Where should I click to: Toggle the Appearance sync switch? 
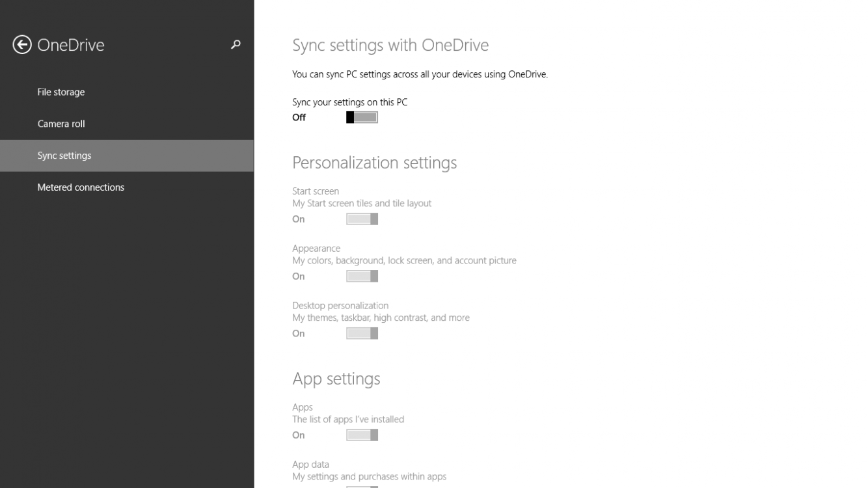pos(362,277)
